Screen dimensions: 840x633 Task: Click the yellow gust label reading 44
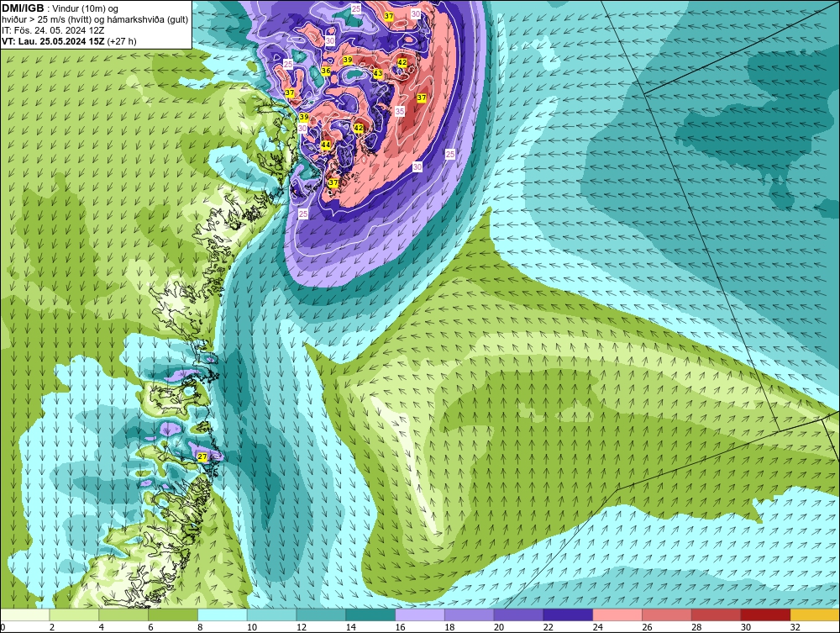click(x=326, y=145)
